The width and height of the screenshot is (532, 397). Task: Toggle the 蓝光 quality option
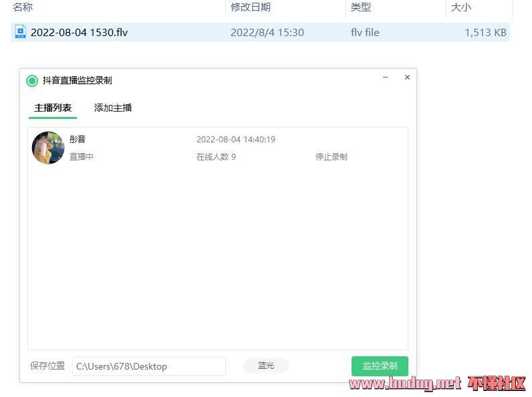[266, 366]
